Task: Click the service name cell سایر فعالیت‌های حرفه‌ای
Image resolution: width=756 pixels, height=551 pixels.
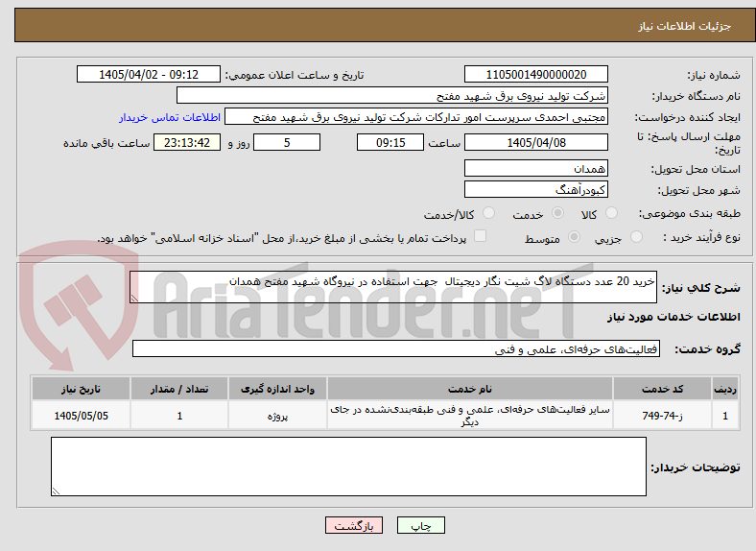Action: click(469, 416)
